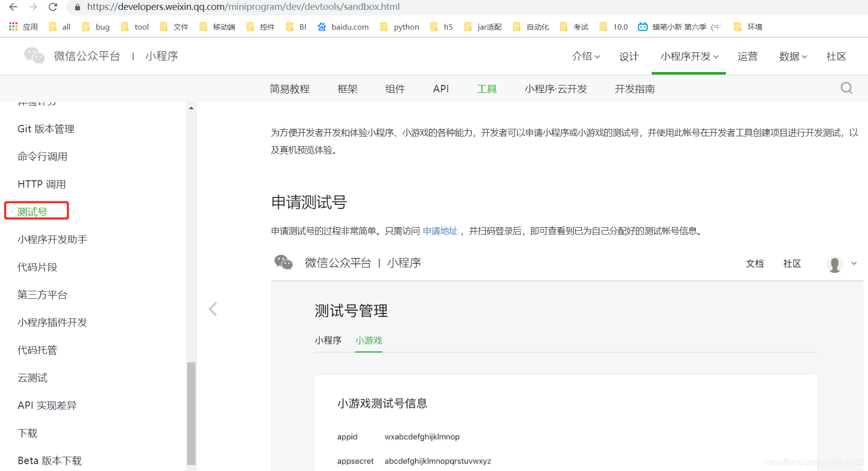Open 下载 in sidebar
The width and height of the screenshot is (868, 471).
pyautogui.click(x=28, y=433)
